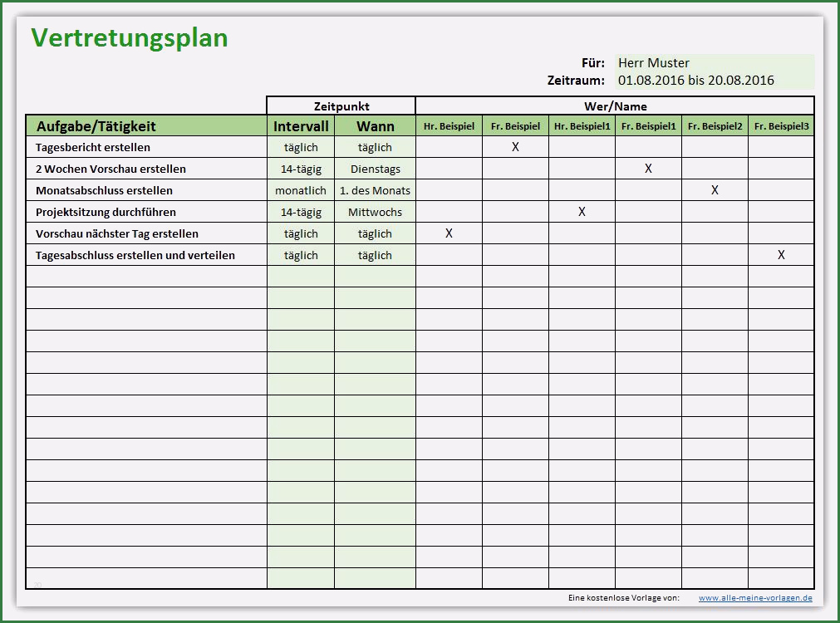
Task: Click the Fr. Beispiel2 column header
Action: pos(715,126)
